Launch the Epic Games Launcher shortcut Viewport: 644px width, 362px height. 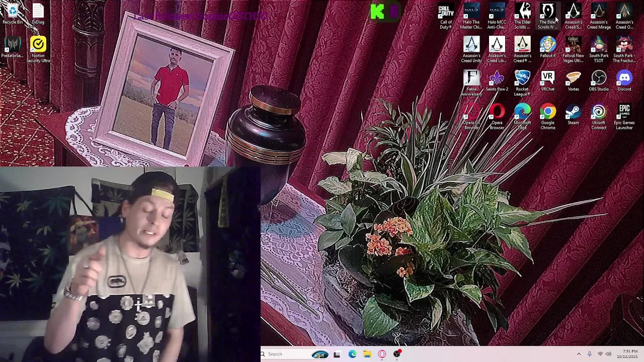(x=624, y=117)
